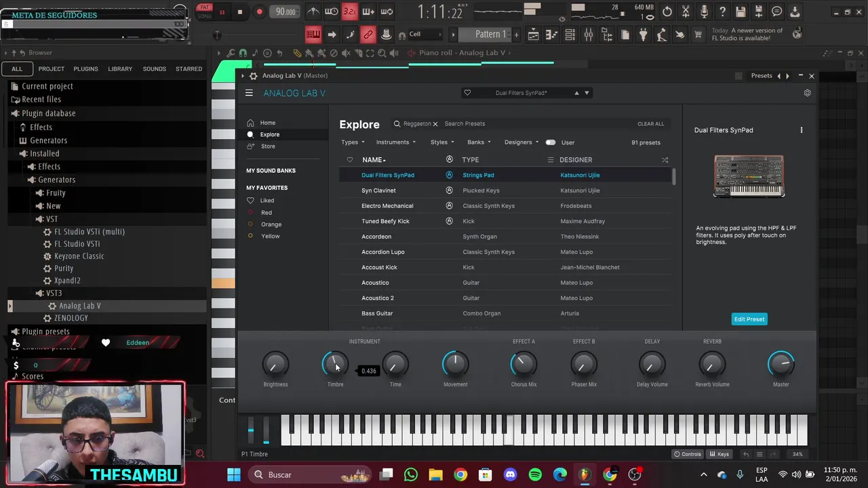Switch the browser to the PLUGINS tab

click(x=85, y=68)
